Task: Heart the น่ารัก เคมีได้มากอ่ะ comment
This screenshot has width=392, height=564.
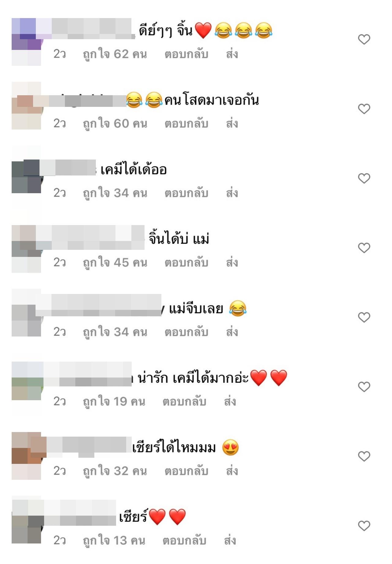Action: (x=364, y=387)
